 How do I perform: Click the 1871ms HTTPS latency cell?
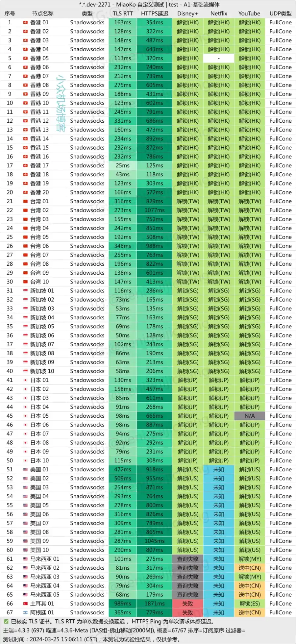coord(155,604)
